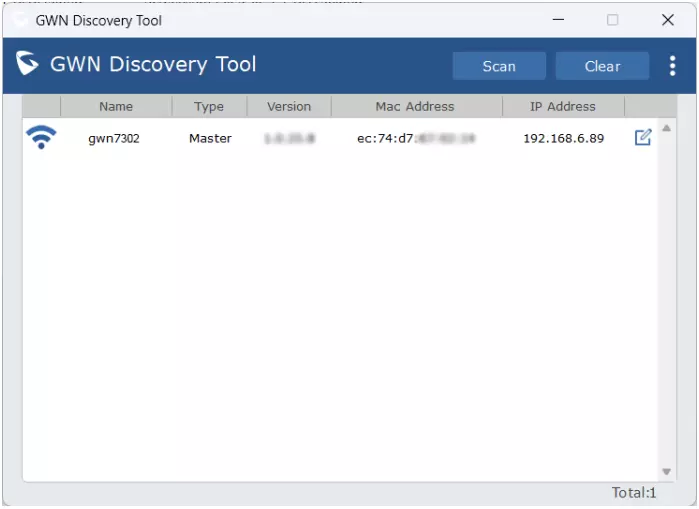Sort by IP Address column header

coord(563,107)
